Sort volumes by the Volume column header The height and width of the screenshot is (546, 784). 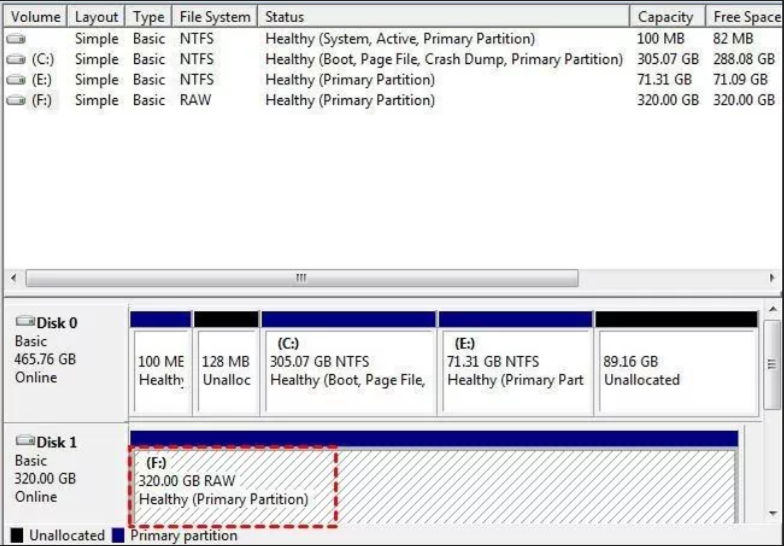pos(35,17)
